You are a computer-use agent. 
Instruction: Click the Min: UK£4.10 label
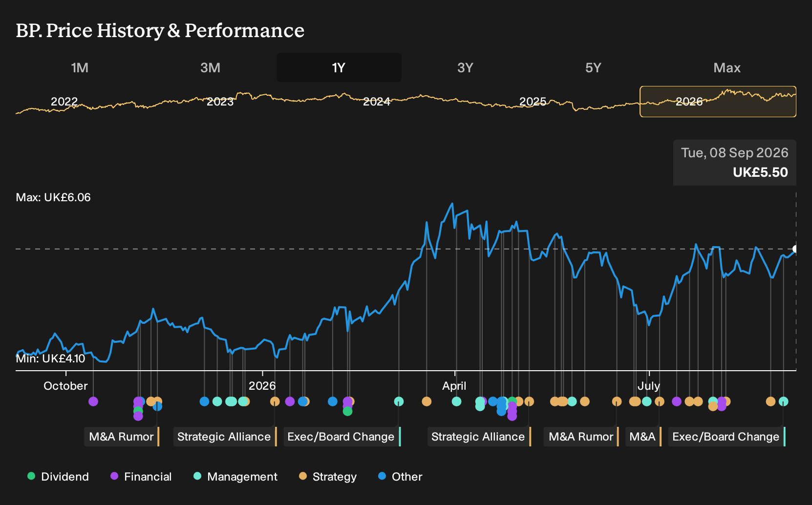coord(50,358)
